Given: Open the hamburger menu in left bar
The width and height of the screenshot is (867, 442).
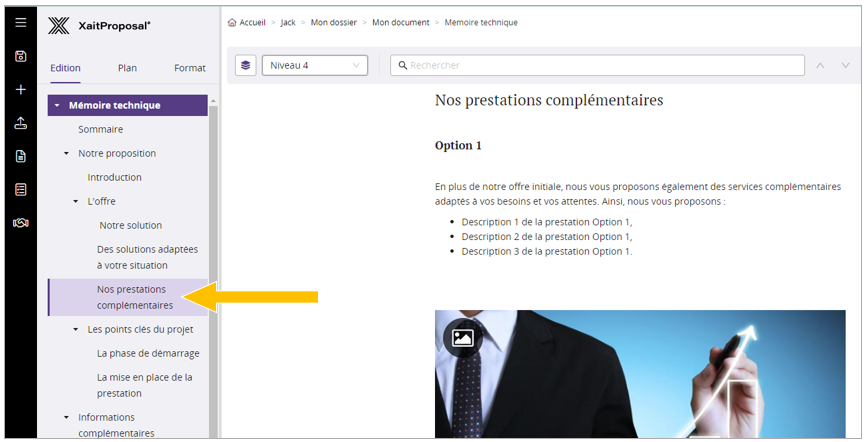Looking at the screenshot, I should pyautogui.click(x=20, y=22).
